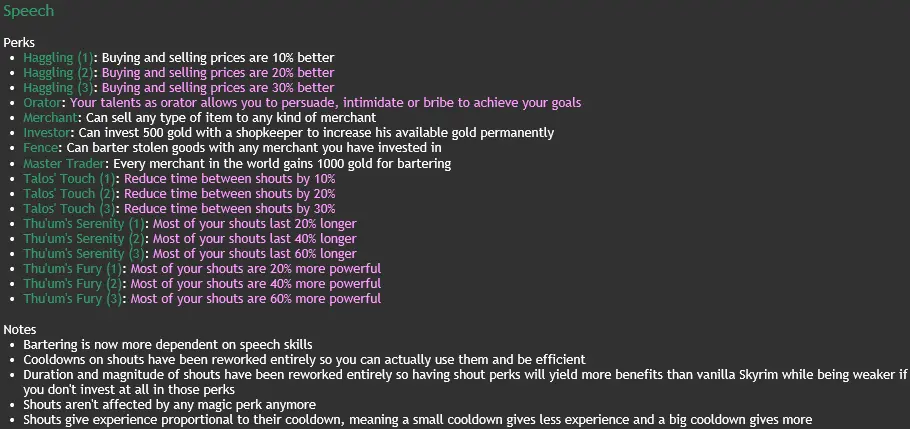Click Talos' Touch (3) perk name
The height and width of the screenshot is (429, 910).
(x=69, y=209)
